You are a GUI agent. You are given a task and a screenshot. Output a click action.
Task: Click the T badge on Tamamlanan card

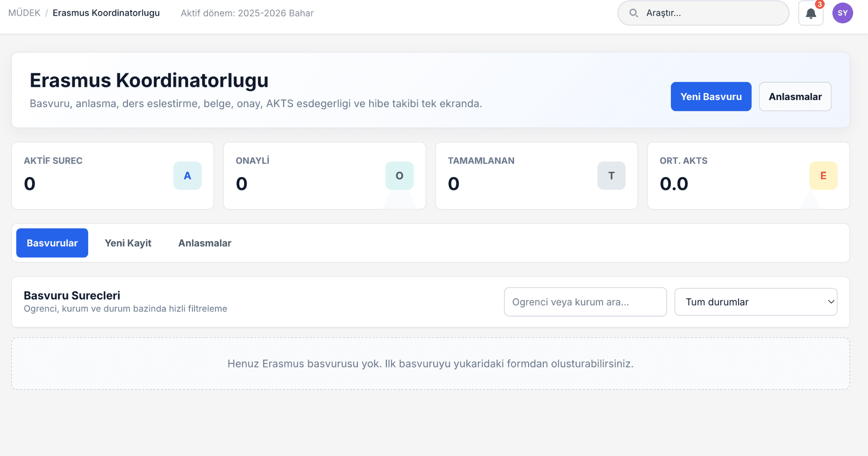611,175
